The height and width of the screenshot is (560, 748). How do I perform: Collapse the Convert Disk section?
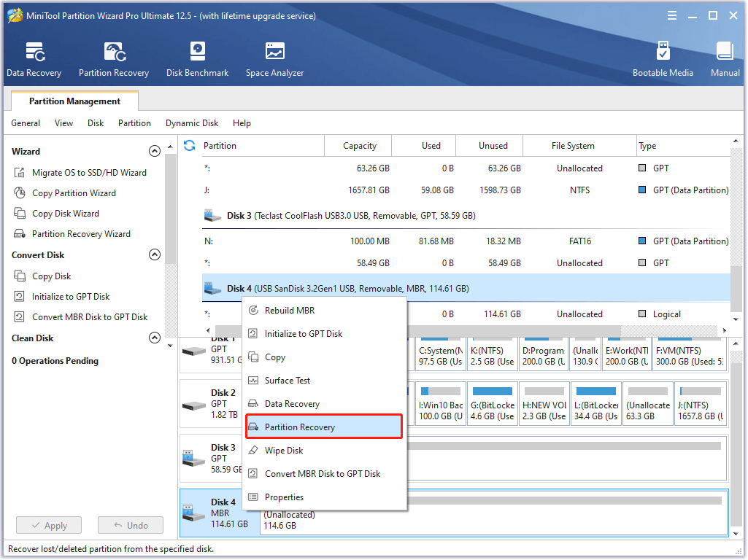(x=155, y=254)
